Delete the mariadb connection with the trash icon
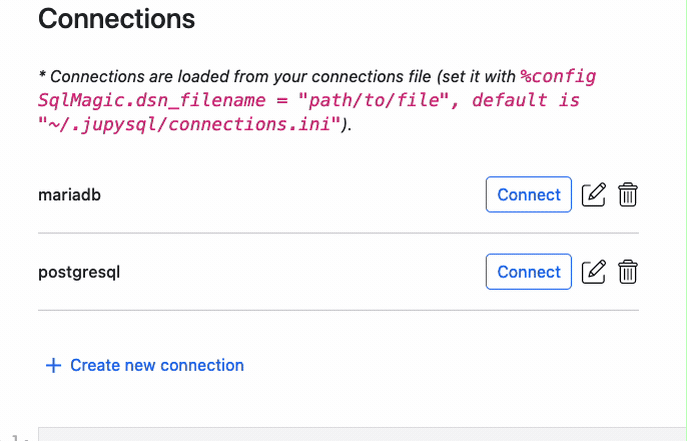687x441 pixels. coord(628,195)
